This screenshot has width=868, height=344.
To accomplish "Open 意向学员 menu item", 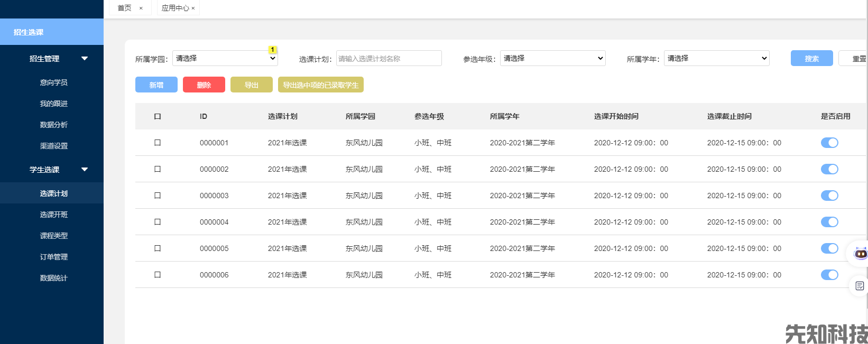I will (54, 82).
